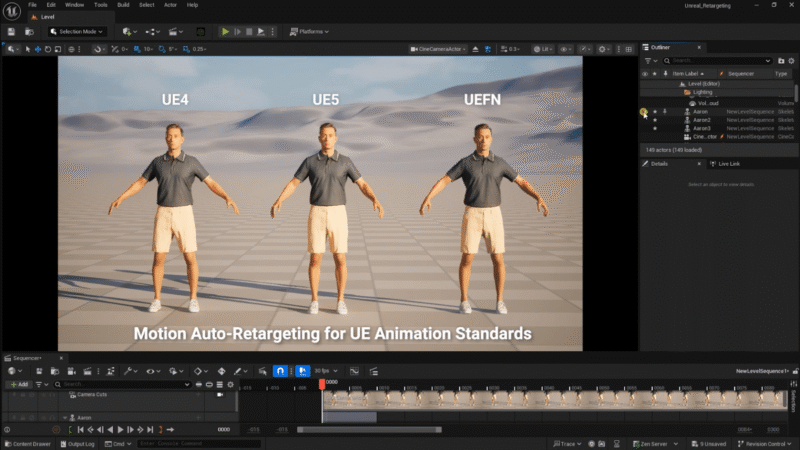The height and width of the screenshot is (450, 800).
Task: Open Sequencer wrench actions menu
Action: point(131,371)
